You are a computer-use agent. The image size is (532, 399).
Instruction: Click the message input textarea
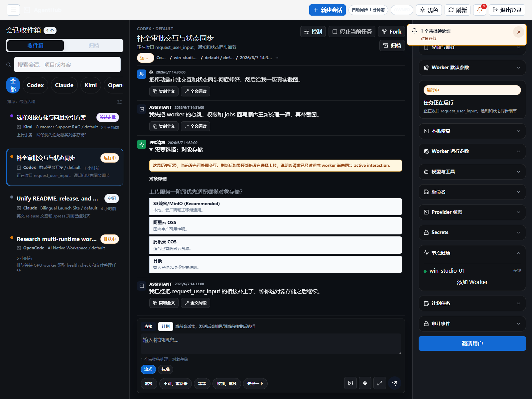point(271,344)
